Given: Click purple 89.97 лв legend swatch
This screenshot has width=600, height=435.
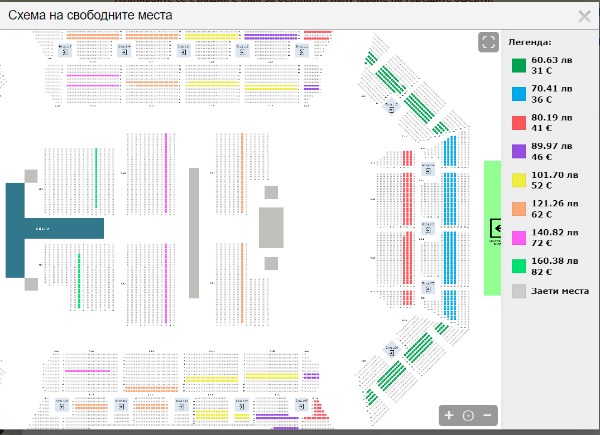Looking at the screenshot, I should tap(519, 150).
